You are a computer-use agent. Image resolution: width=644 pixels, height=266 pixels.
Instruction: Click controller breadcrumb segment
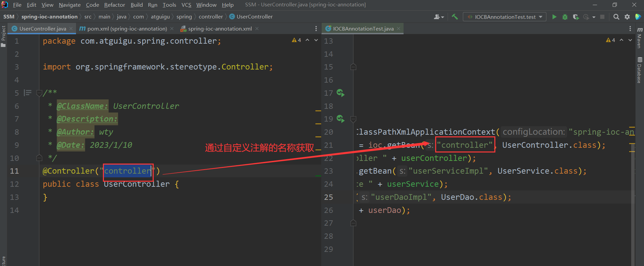211,17
